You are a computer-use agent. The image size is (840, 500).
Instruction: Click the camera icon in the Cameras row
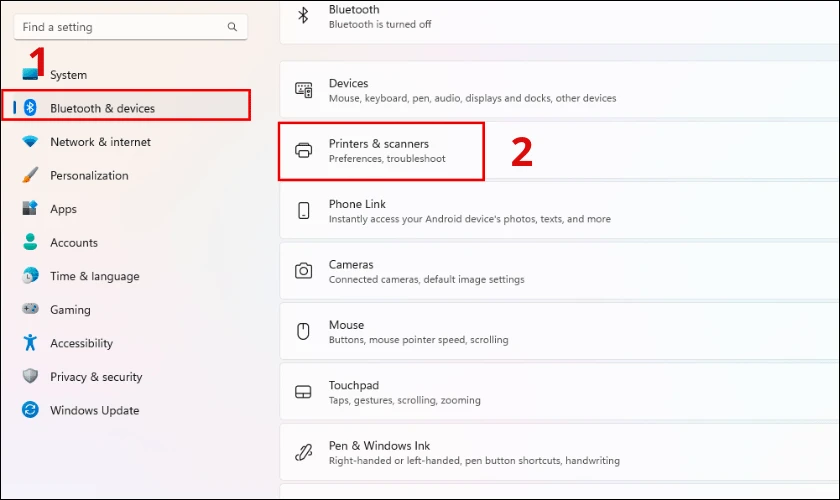304,271
